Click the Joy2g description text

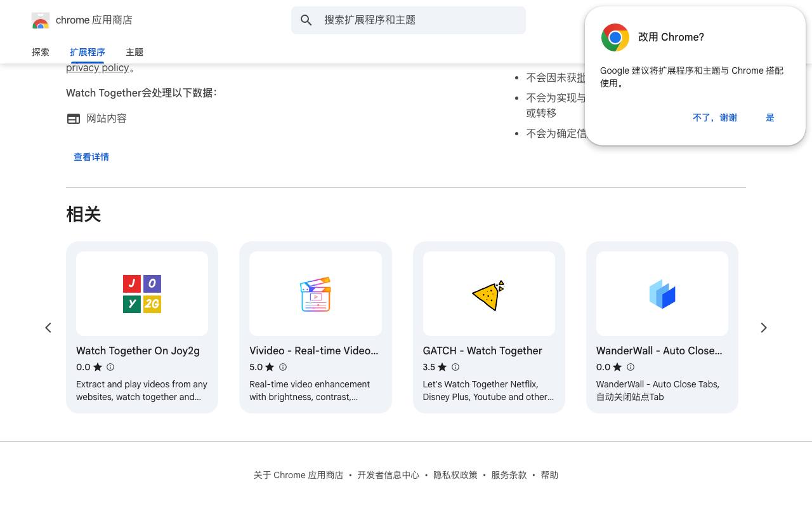click(141, 391)
